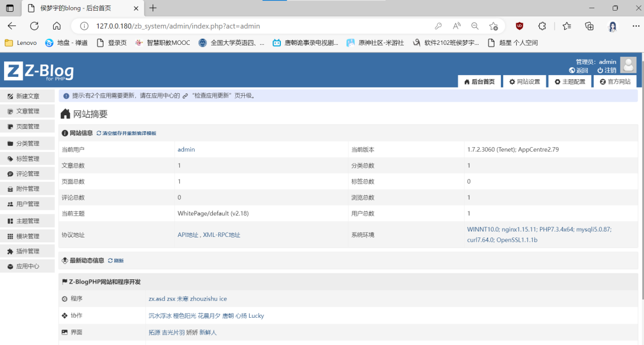This screenshot has height=345, width=644.
Task: Click collaborator 沉冰浮水 link
Action: [160, 315]
